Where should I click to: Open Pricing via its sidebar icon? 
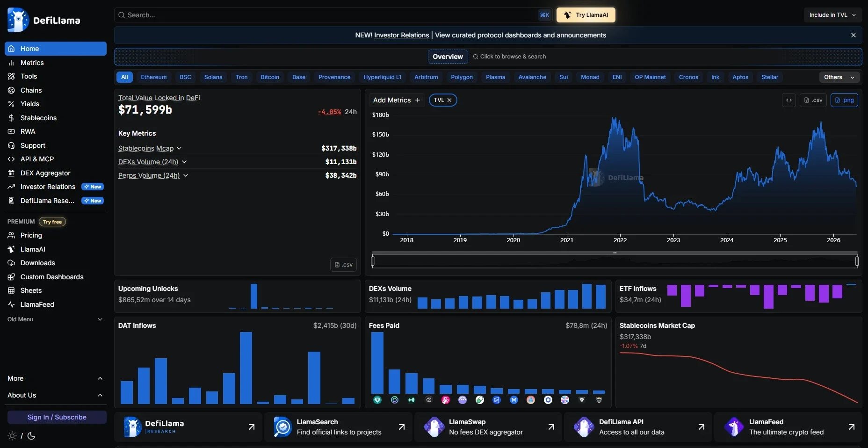pos(11,235)
